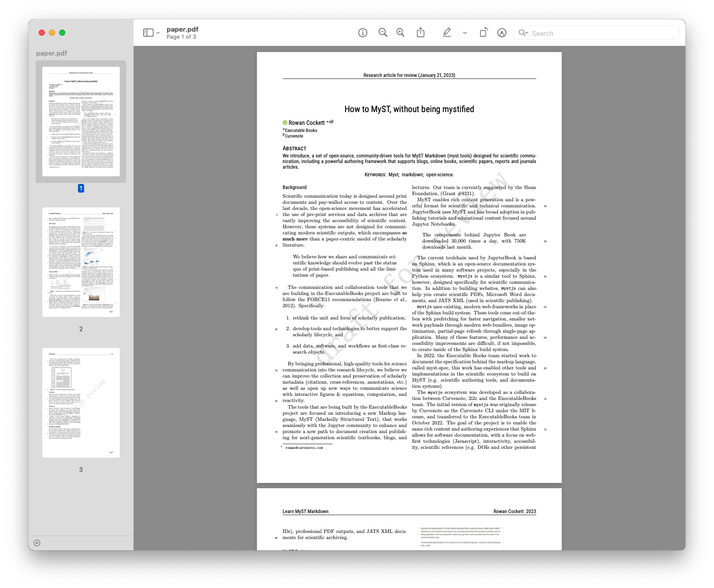Viewport: 714px width, 588px height.
Task: Click the zoom in icon
Action: coord(400,32)
